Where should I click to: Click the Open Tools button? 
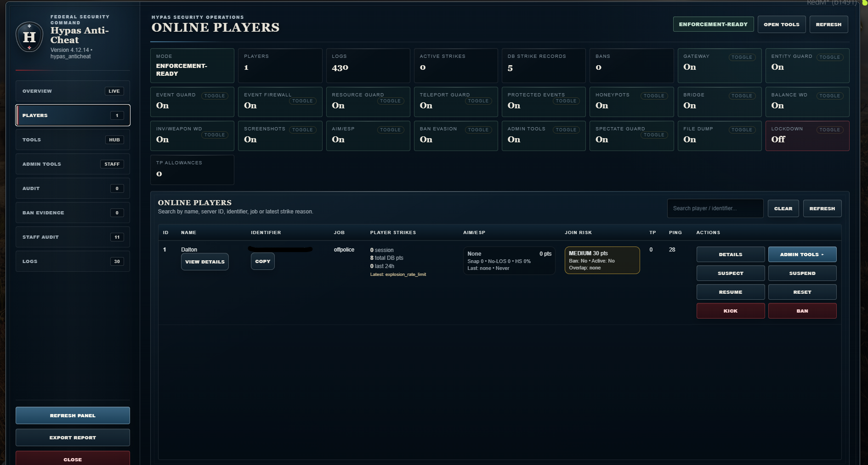[x=782, y=24]
